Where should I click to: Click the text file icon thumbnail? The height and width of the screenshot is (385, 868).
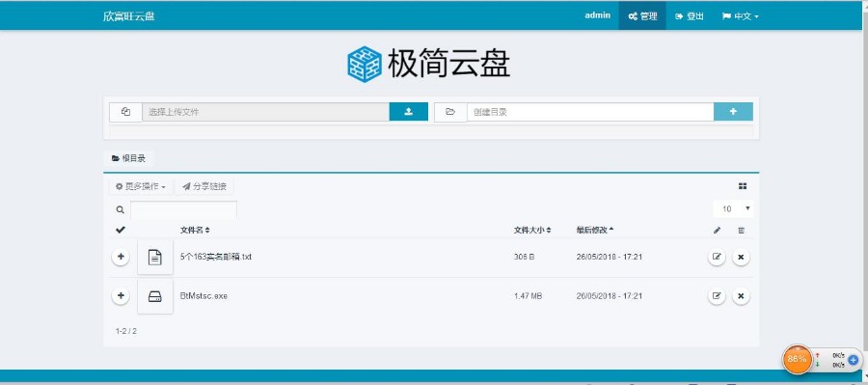click(x=155, y=257)
